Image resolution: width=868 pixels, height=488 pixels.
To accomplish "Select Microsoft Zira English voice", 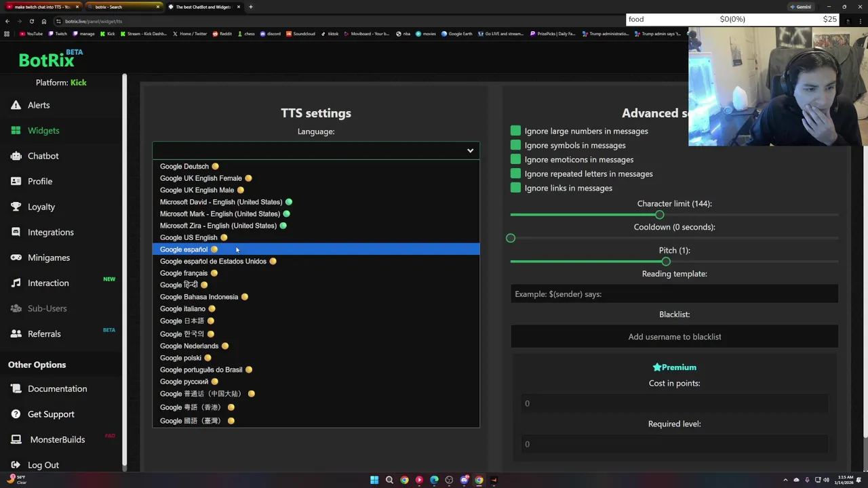I will pyautogui.click(x=316, y=226).
